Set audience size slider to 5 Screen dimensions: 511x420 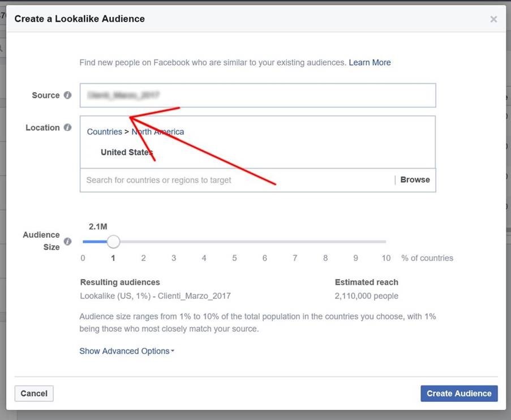click(234, 242)
